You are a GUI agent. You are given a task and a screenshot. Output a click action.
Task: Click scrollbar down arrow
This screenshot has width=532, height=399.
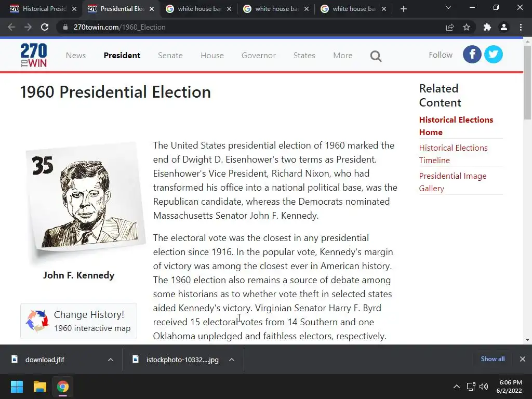[527, 340]
